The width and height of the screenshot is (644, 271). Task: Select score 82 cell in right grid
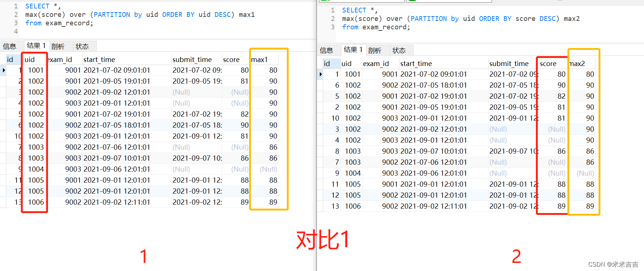[x=553, y=96]
